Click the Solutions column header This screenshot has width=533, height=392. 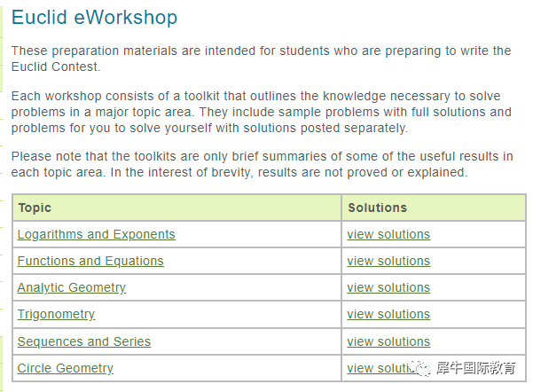377,208
